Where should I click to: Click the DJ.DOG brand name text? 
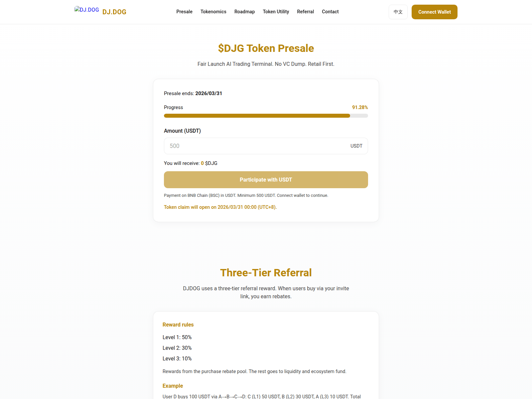coord(114,12)
